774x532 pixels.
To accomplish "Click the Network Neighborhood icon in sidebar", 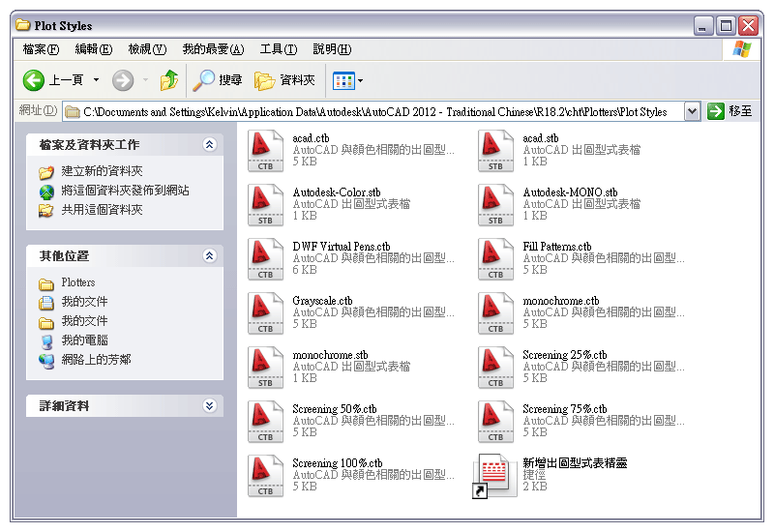I will coord(46,361).
